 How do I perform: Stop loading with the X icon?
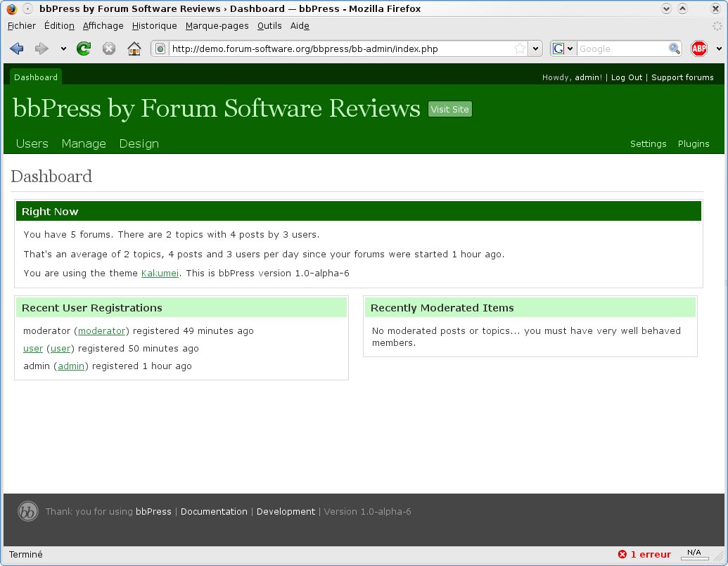click(x=108, y=49)
